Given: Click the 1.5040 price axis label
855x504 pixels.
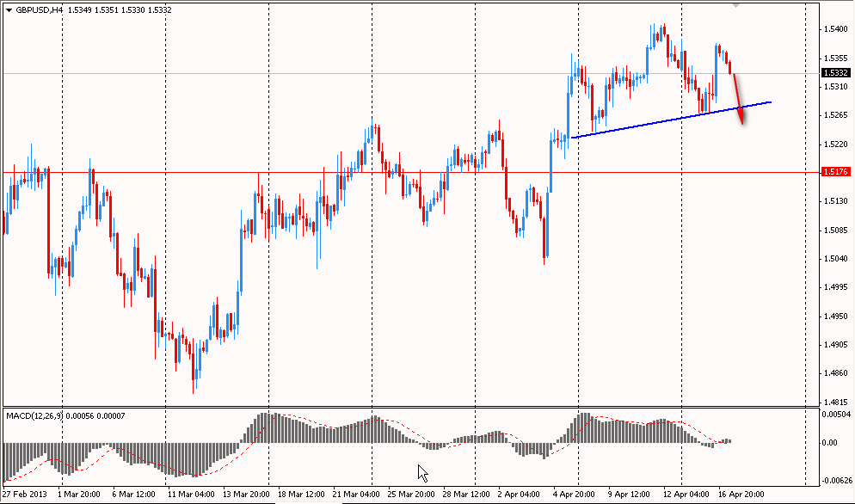Looking at the screenshot, I should [x=836, y=259].
